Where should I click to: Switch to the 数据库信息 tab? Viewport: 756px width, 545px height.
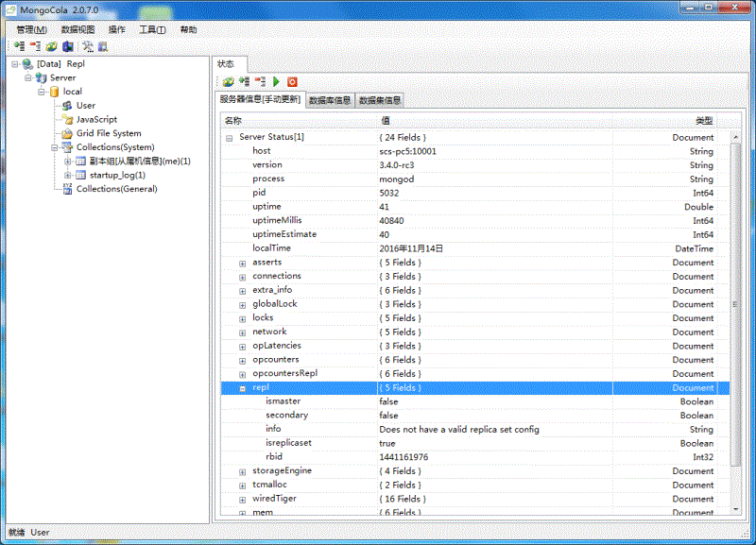click(330, 100)
